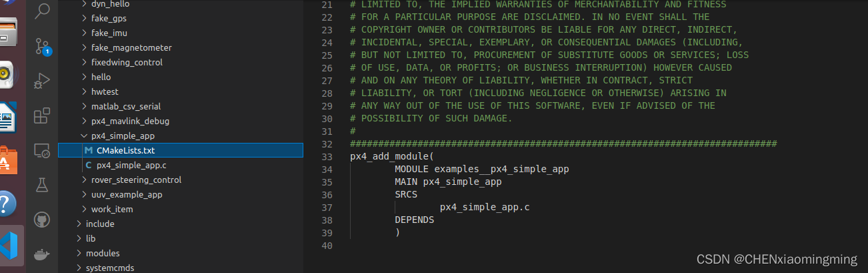The height and width of the screenshot is (273, 868).
Task: Open px4_simple_app.c file in explorer
Action: (181, 165)
